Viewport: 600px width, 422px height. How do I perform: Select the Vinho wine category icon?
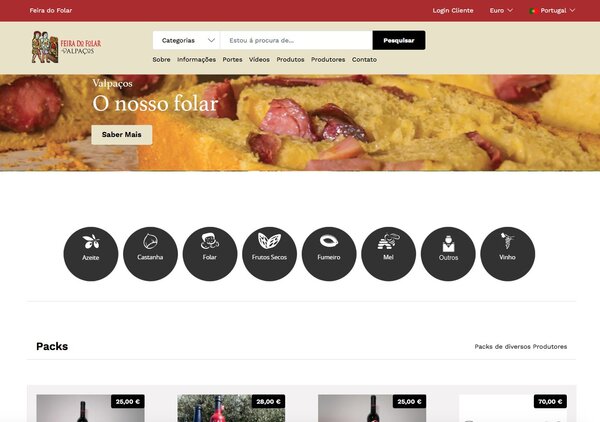tap(507, 254)
